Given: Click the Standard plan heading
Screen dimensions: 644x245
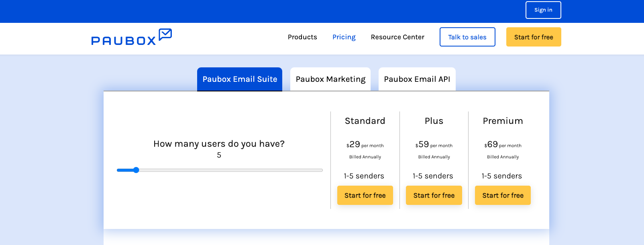Looking at the screenshot, I should pyautogui.click(x=365, y=121).
